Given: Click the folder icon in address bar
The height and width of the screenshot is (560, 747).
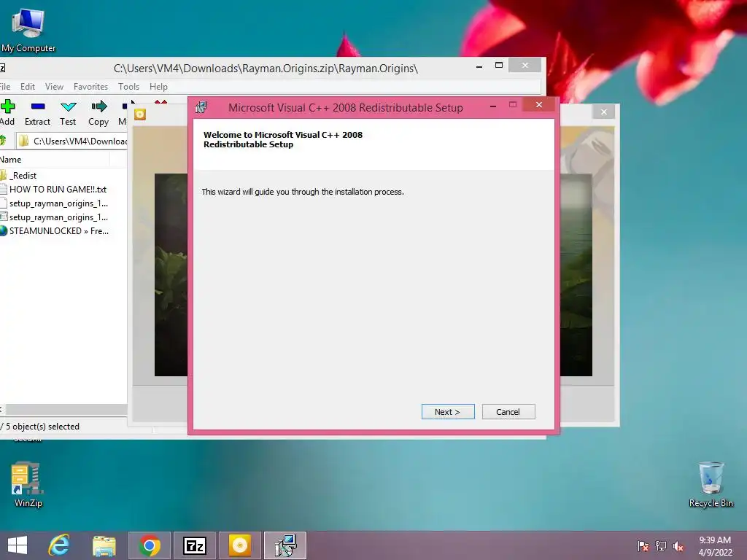Looking at the screenshot, I should [24, 141].
